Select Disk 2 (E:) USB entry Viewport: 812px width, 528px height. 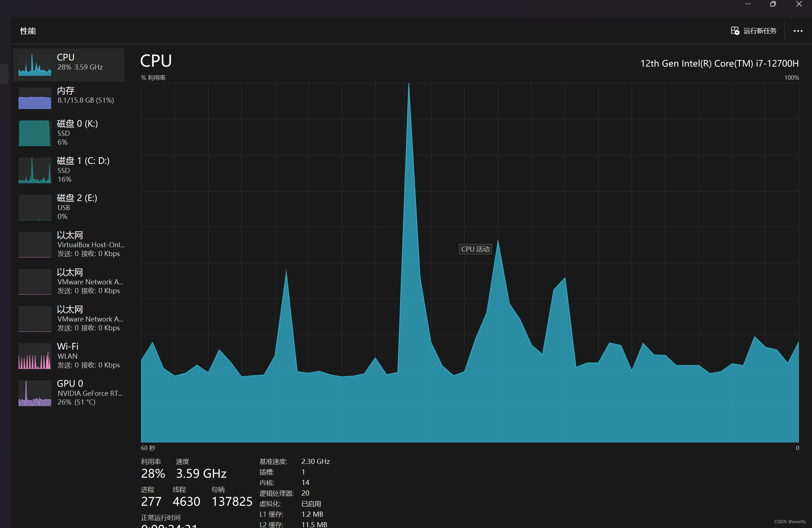(77, 206)
